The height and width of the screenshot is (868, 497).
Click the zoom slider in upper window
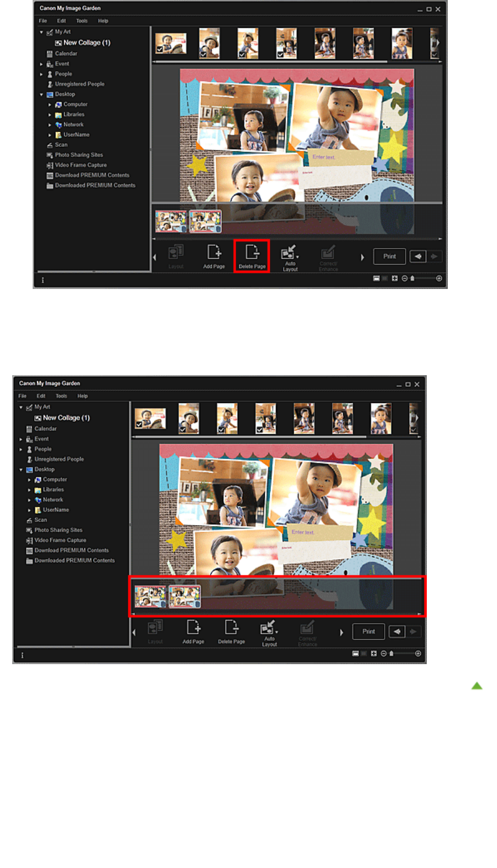(x=422, y=278)
